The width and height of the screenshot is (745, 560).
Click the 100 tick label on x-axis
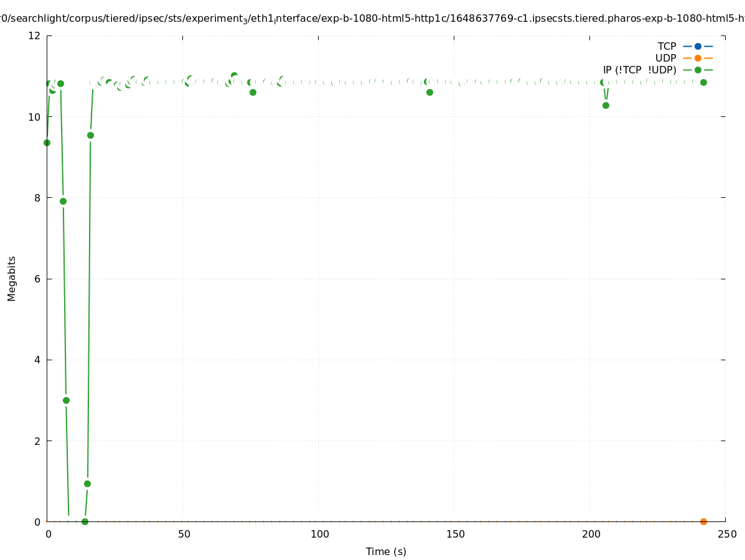coord(319,534)
